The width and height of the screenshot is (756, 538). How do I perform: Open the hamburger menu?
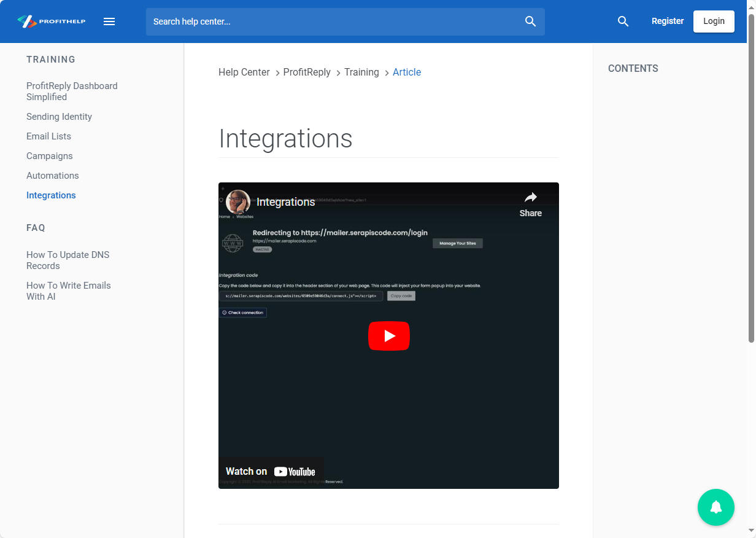coord(109,21)
